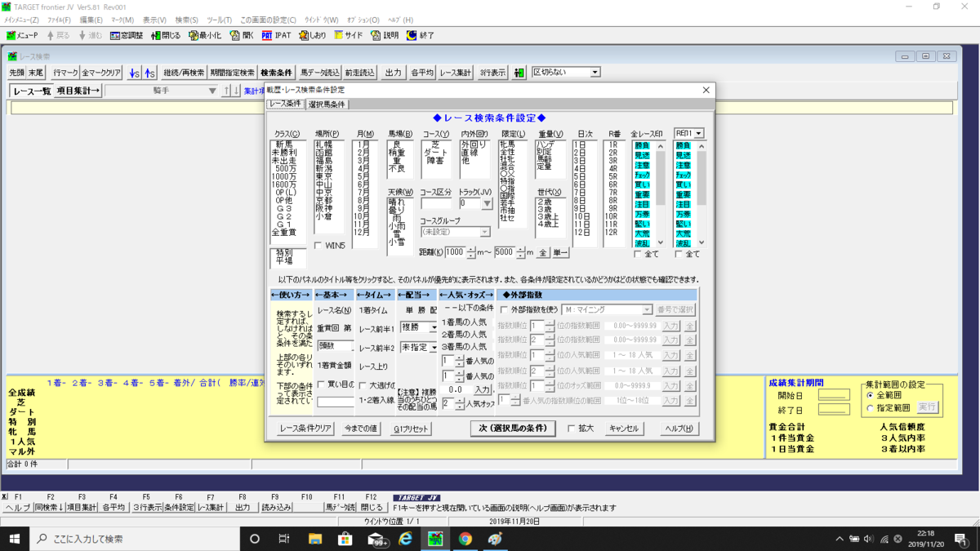Click the 説明 help toolbar icon
The image size is (980, 551).
(385, 35)
